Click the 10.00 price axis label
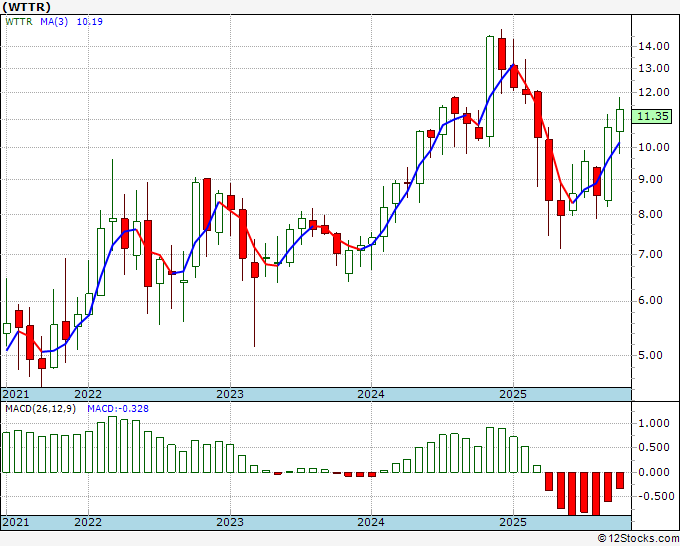The image size is (680, 546). tap(654, 147)
